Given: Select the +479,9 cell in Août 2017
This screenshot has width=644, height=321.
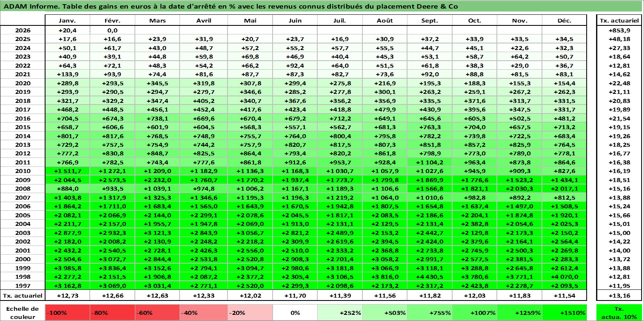Looking at the screenshot, I should (385, 109).
